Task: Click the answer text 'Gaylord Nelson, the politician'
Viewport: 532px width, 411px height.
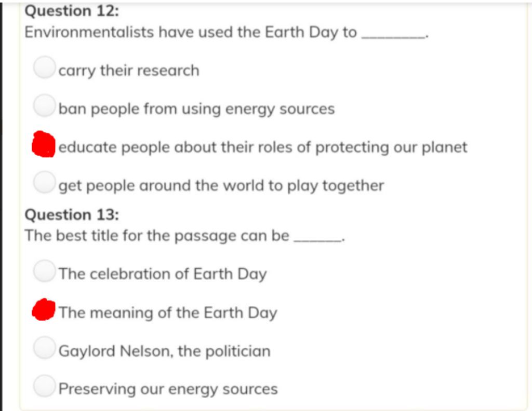Action: tap(165, 351)
